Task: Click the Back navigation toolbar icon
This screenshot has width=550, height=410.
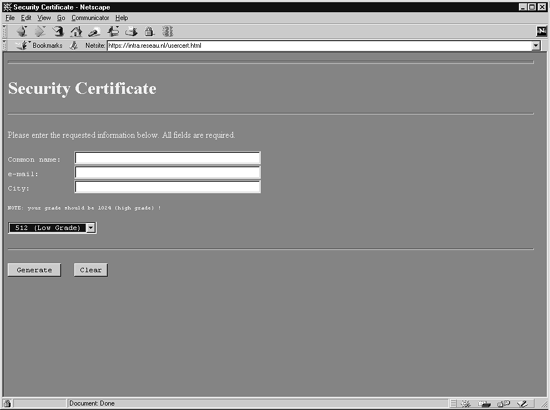Action: [x=22, y=32]
